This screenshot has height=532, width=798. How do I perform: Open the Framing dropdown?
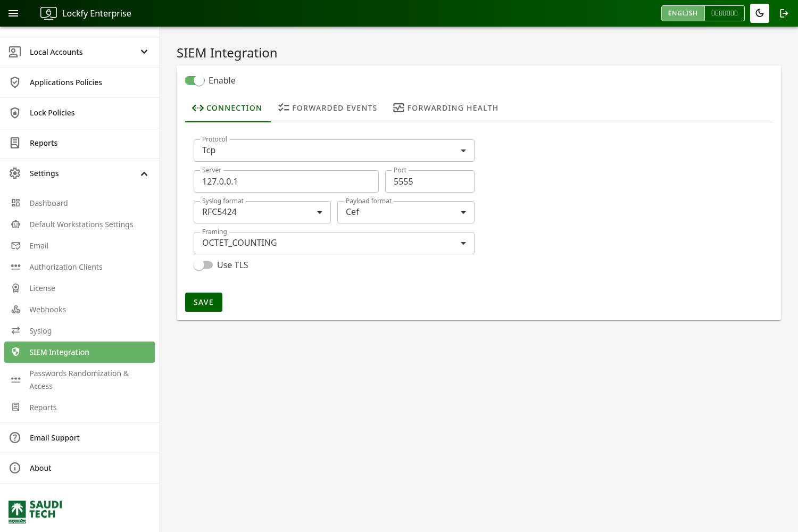coord(334,243)
